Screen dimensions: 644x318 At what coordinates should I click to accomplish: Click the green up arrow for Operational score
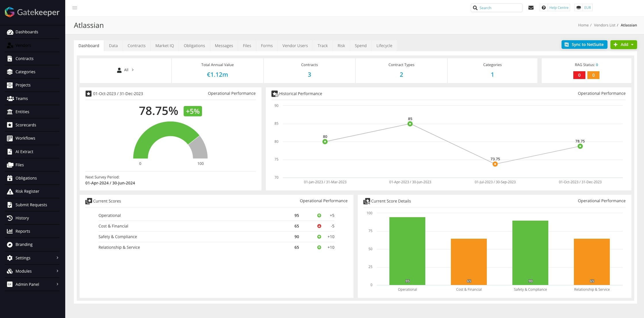click(319, 215)
